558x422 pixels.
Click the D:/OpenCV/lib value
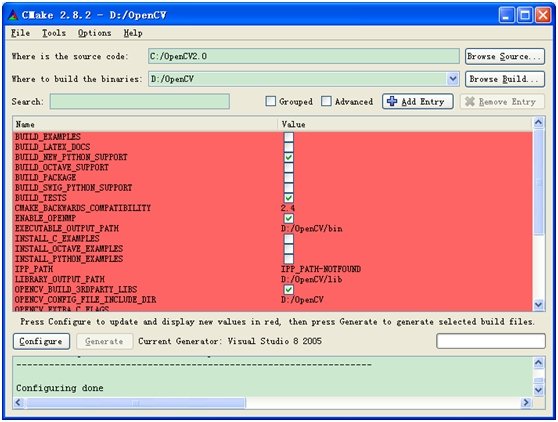(x=312, y=279)
